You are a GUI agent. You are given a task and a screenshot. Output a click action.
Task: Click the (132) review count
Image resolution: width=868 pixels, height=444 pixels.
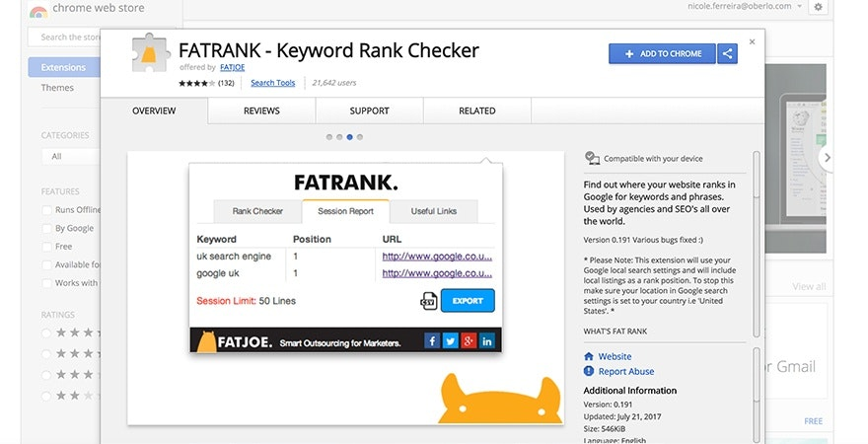(x=226, y=83)
